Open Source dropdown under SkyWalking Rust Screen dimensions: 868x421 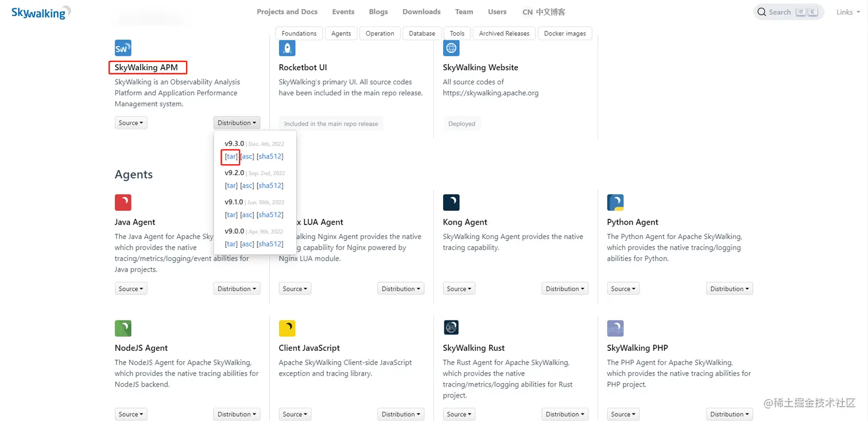[459, 414]
